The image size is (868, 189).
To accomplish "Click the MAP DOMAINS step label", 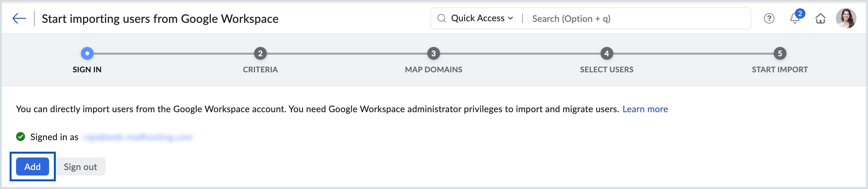I will coord(434,69).
